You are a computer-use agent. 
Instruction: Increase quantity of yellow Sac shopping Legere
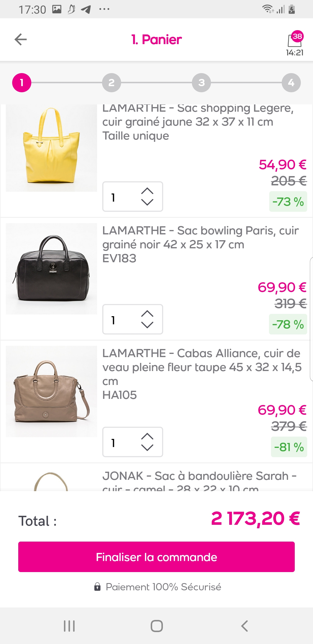click(147, 191)
